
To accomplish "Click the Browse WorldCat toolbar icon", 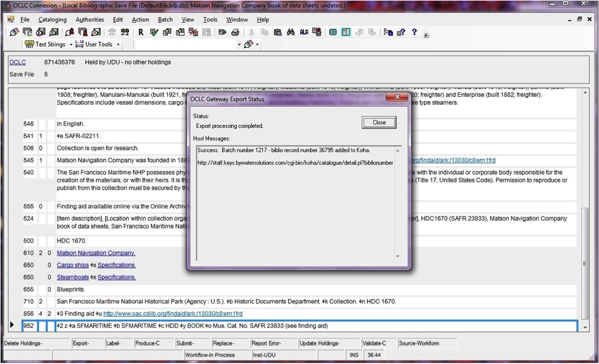I will [28, 32].
